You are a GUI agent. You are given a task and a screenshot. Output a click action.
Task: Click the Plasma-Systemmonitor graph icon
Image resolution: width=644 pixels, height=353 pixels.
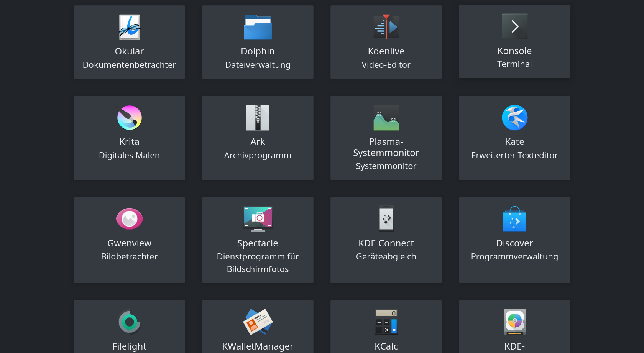click(x=386, y=118)
